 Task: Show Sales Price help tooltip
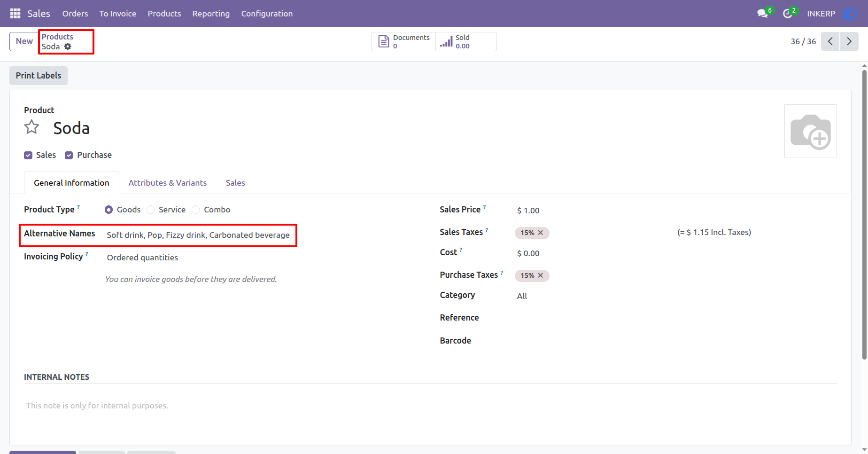click(485, 207)
